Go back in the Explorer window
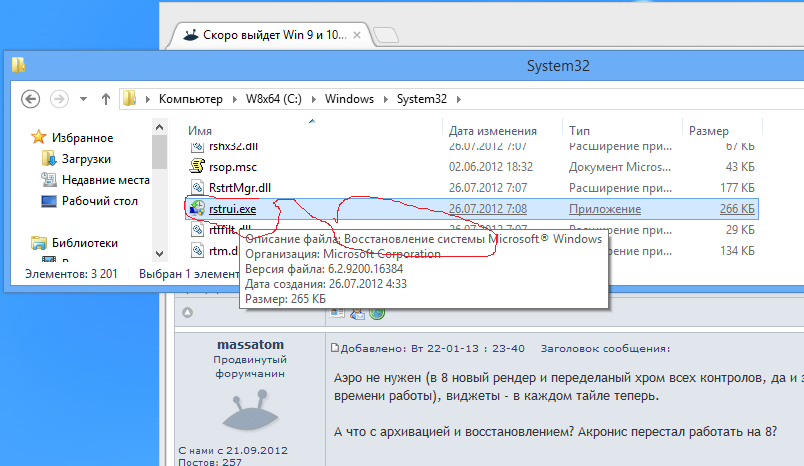Screen dimensions: 804x466 click(x=30, y=98)
